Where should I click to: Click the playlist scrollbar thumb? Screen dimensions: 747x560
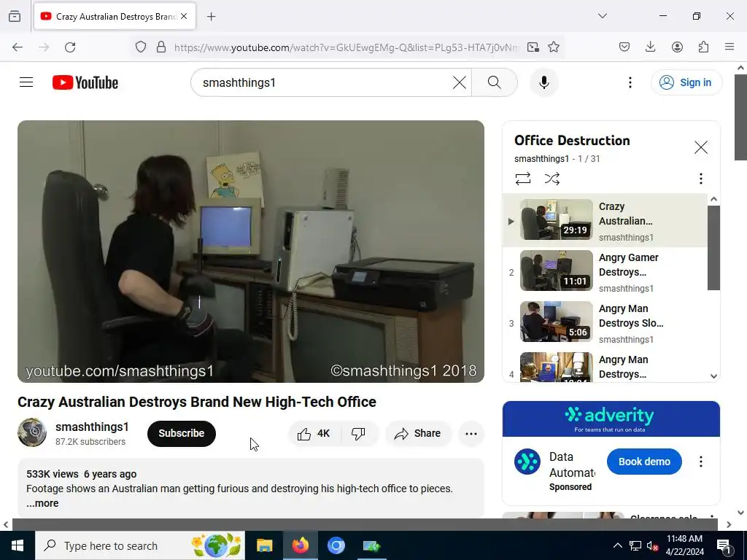click(713, 248)
